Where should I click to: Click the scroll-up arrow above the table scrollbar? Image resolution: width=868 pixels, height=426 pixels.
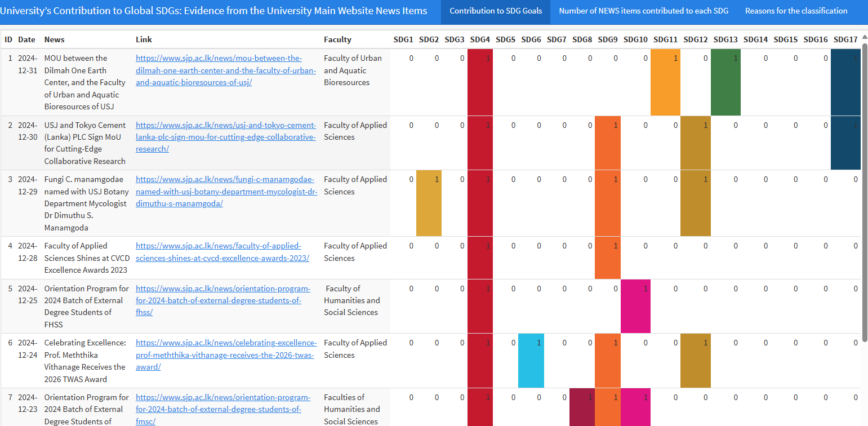pos(864,35)
